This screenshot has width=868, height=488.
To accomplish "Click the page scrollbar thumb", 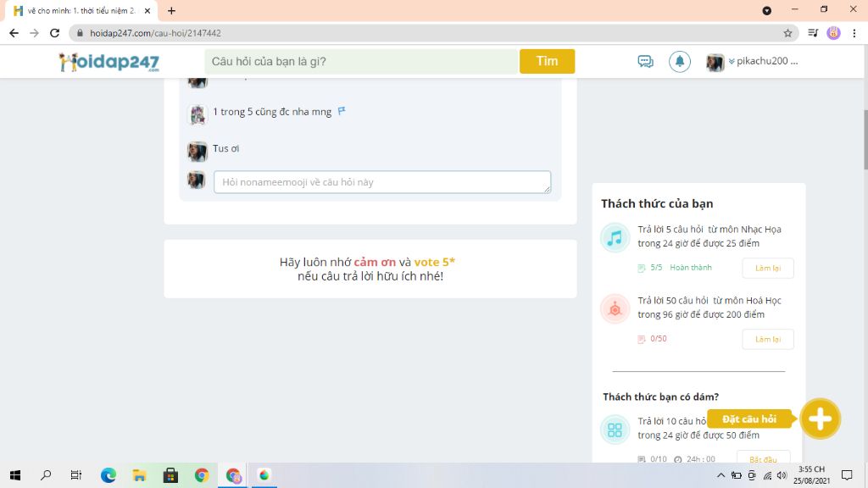I will coord(865,140).
